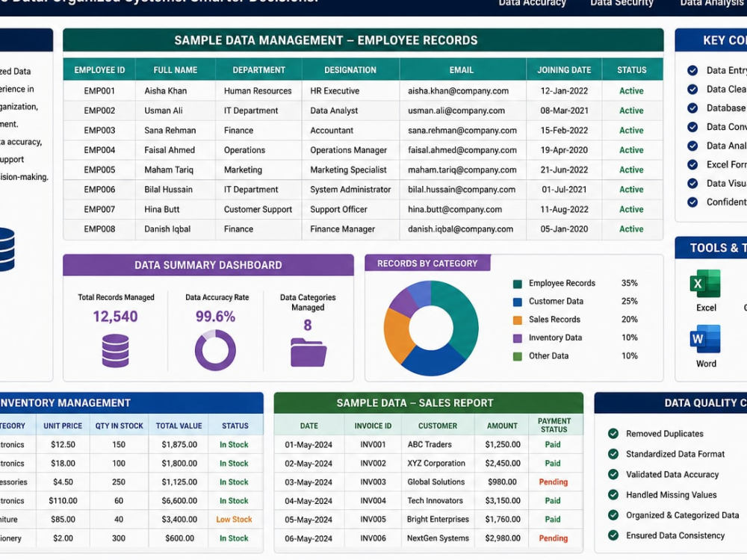This screenshot has height=560, width=747.
Task: Click email danish.iqbal@company.com
Action: point(461,229)
